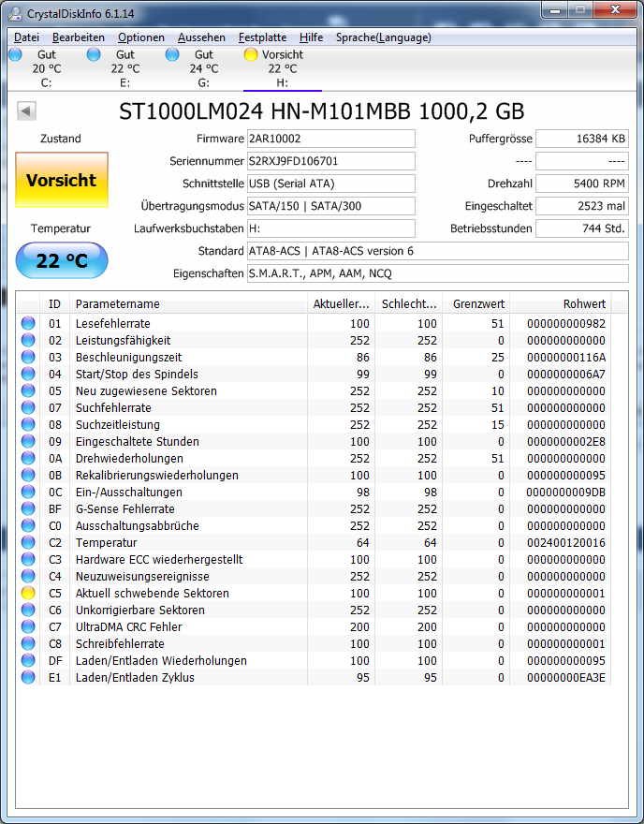Click status icon of Unkorrigierbare Sektoren row
This screenshot has height=824, width=644.
coord(28,610)
